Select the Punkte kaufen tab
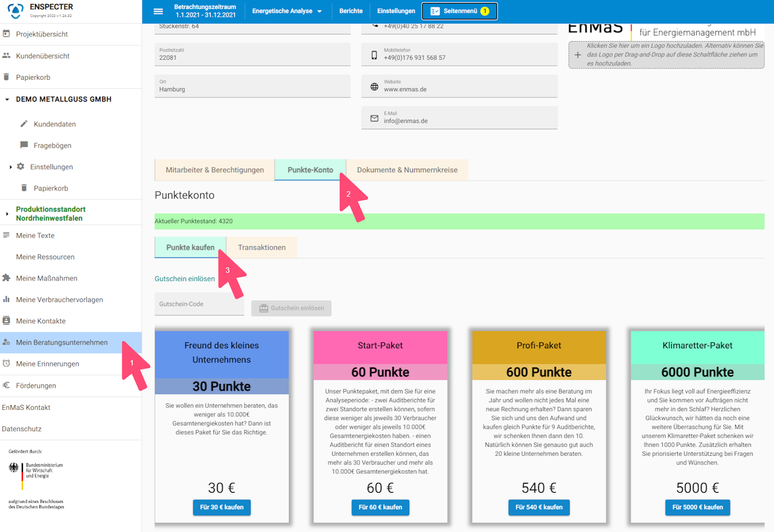 pyautogui.click(x=190, y=247)
